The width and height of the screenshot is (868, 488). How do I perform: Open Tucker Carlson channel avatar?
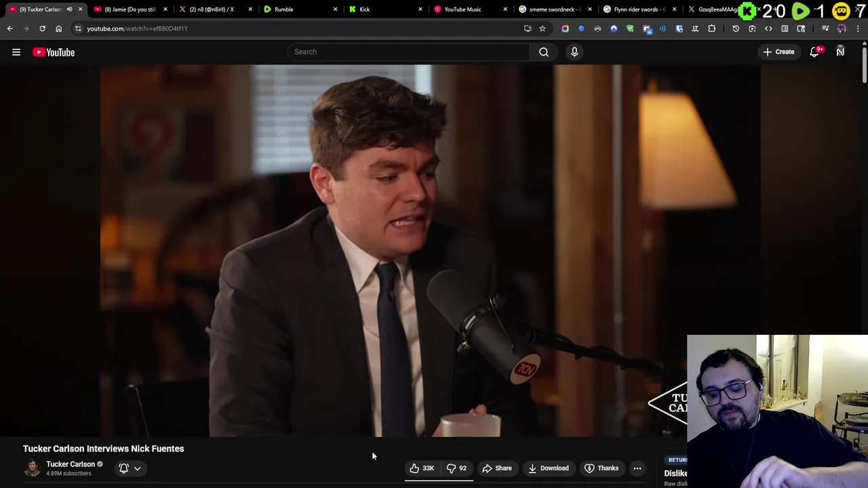click(32, 468)
